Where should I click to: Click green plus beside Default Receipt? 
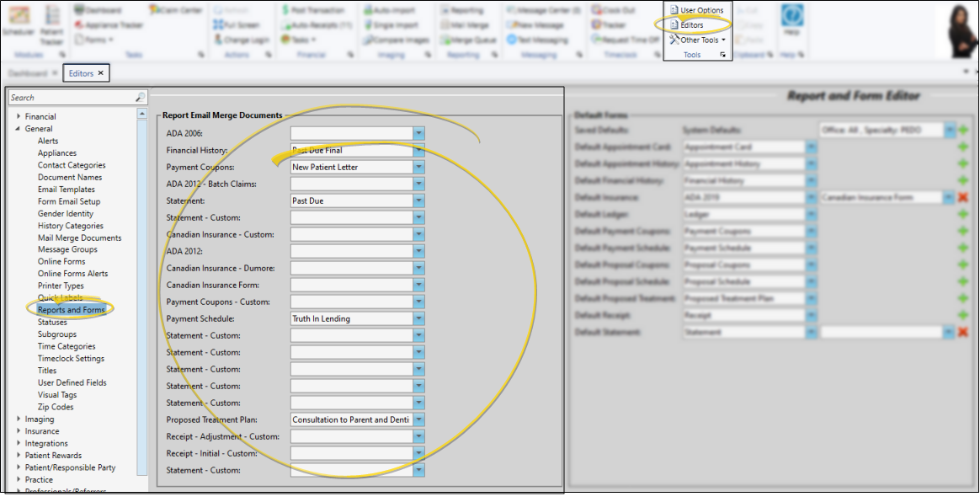click(x=962, y=316)
